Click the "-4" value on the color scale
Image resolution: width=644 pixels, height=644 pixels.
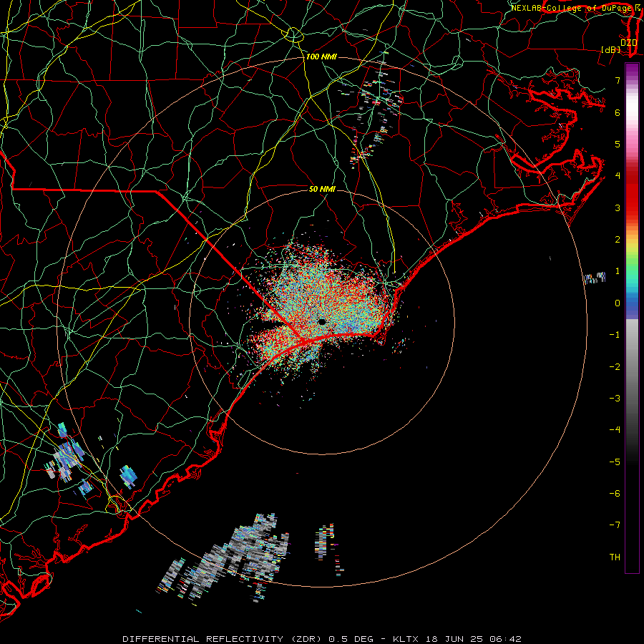coord(615,429)
